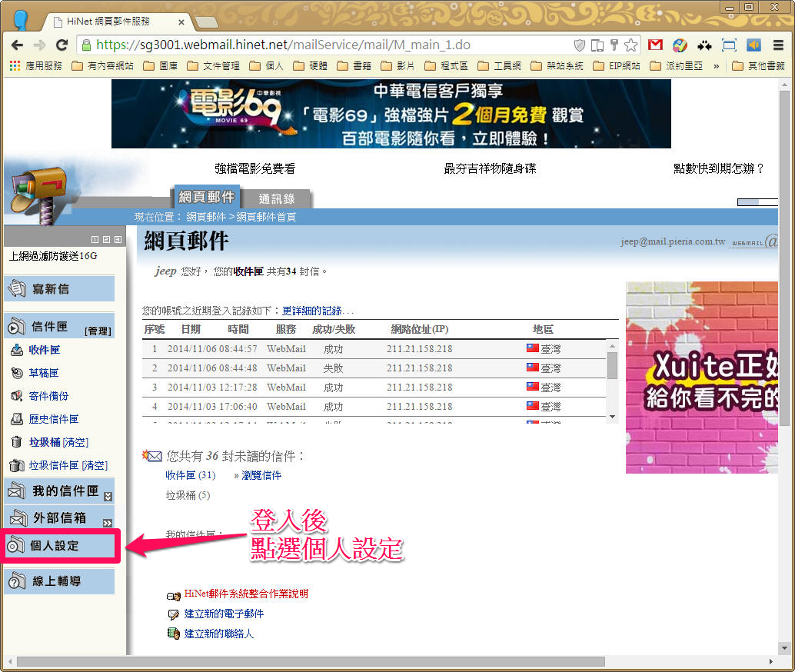The height and width of the screenshot is (672, 795).
Task: Click the screen capture extension icon
Action: click(x=729, y=45)
